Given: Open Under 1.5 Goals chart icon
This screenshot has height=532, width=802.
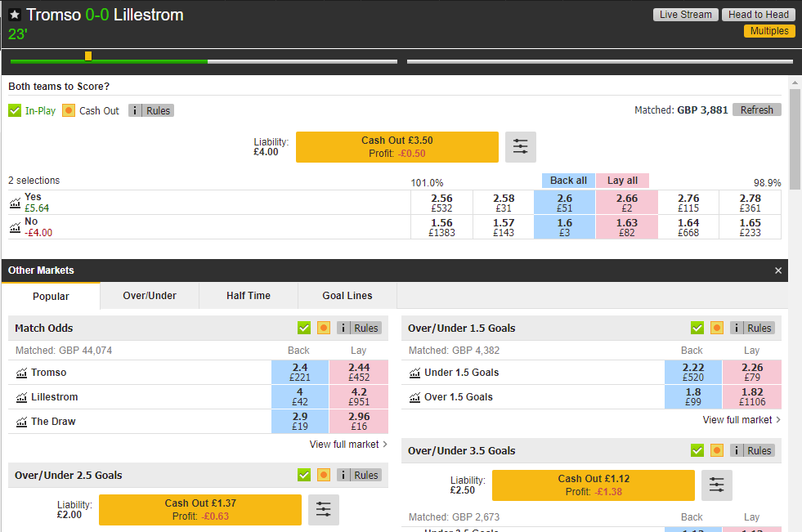Looking at the screenshot, I should (x=414, y=373).
